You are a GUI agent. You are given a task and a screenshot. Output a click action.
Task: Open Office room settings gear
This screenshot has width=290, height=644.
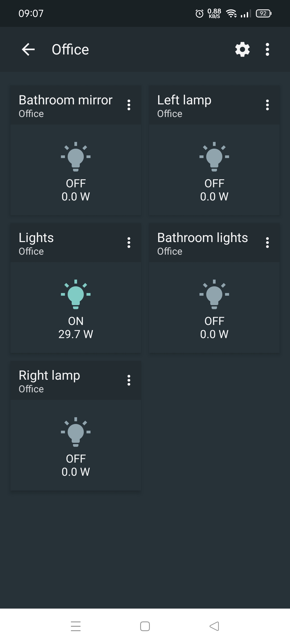pos(242,49)
